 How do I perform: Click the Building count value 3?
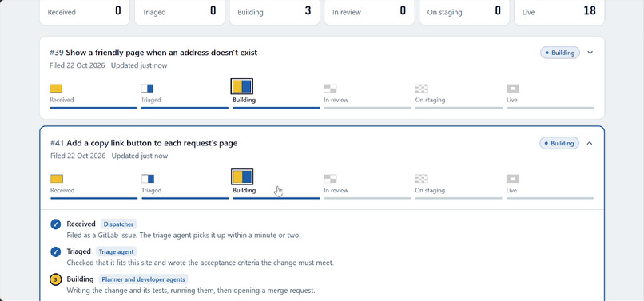click(308, 10)
